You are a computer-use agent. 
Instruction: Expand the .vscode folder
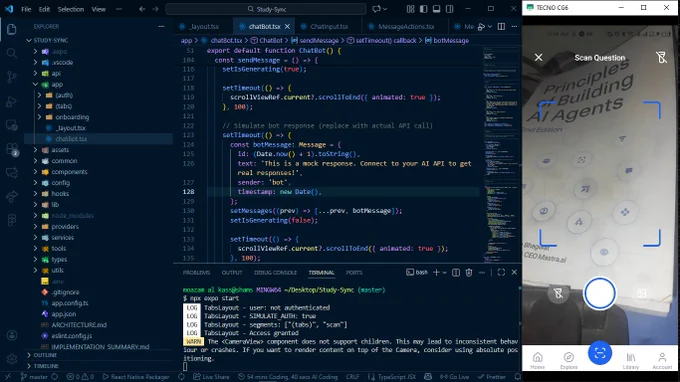click(63, 62)
